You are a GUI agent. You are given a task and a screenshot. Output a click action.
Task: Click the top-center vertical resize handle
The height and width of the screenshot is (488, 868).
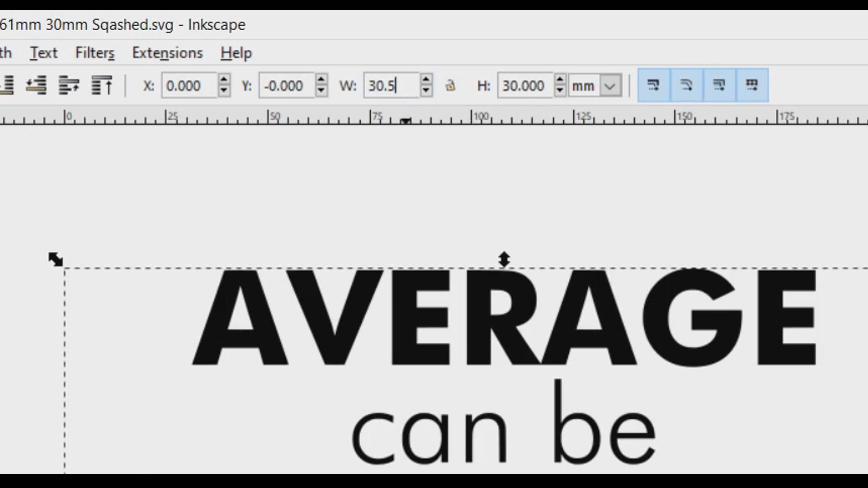pos(504,259)
